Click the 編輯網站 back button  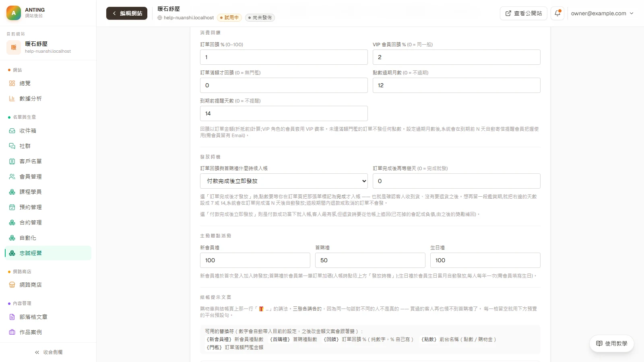pos(127,13)
